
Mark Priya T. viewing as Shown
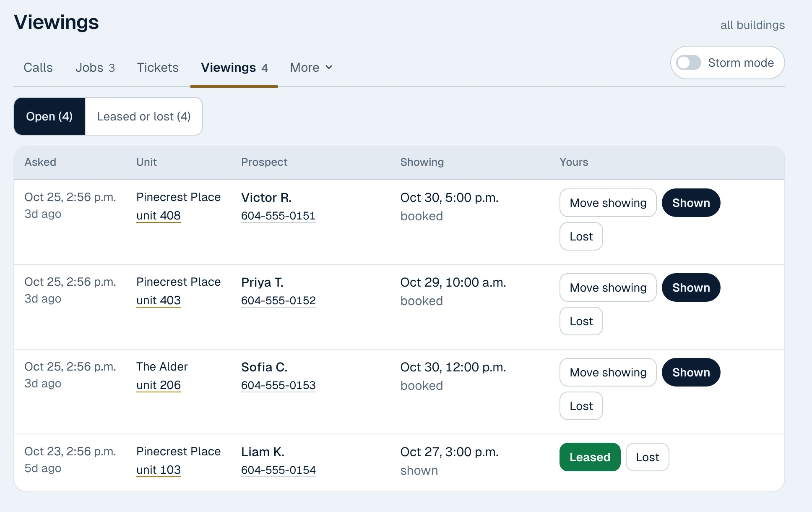click(691, 287)
